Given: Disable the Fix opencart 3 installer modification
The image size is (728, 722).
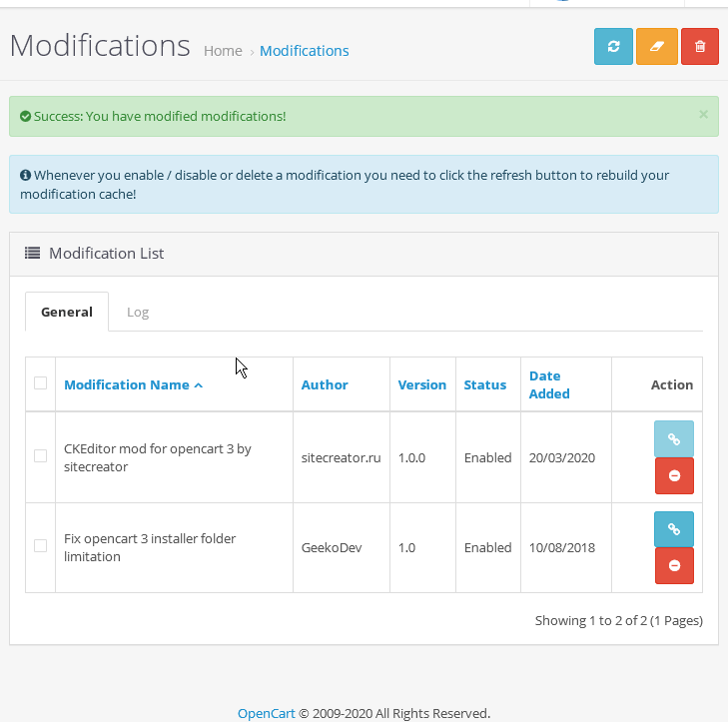Looking at the screenshot, I should click(x=673, y=566).
